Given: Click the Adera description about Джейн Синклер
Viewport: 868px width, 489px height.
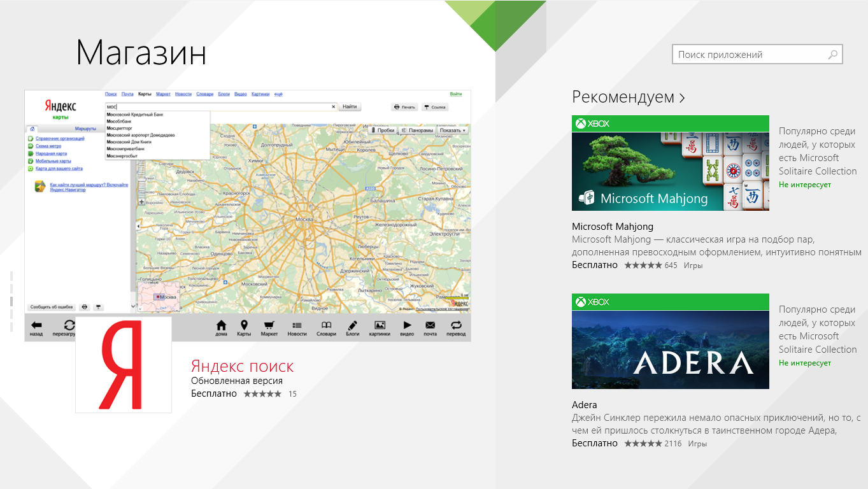Looking at the screenshot, I should [716, 424].
